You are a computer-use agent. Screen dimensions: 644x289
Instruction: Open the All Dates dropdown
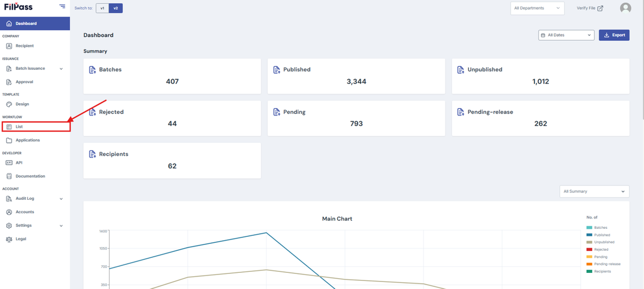tap(566, 35)
